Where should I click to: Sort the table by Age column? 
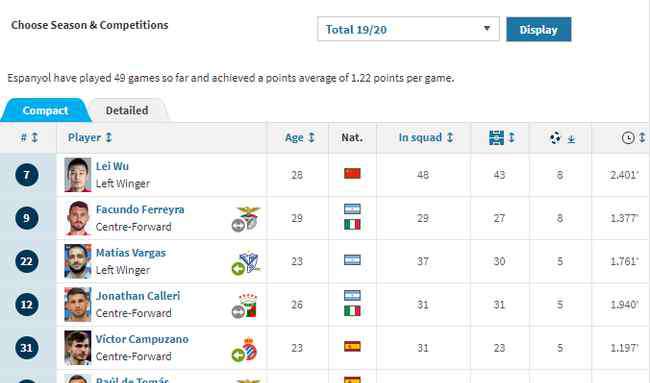300,138
